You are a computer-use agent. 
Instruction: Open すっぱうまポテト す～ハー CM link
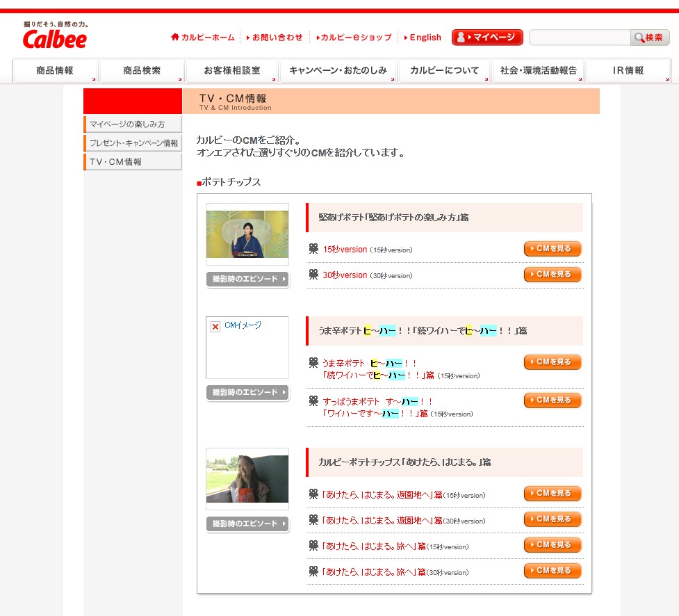[377, 407]
